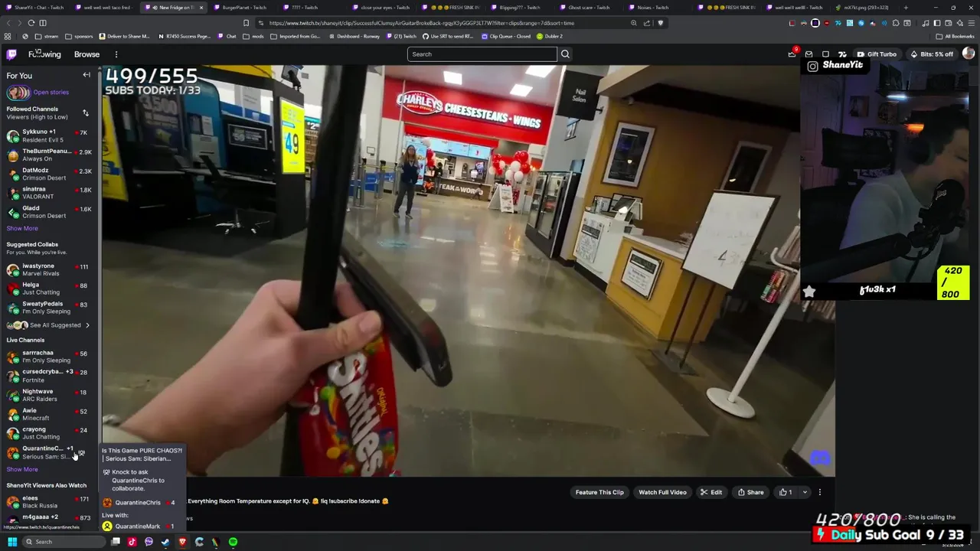Open the user avatar menu
Image resolution: width=980 pixels, height=551 pixels.
(969, 54)
